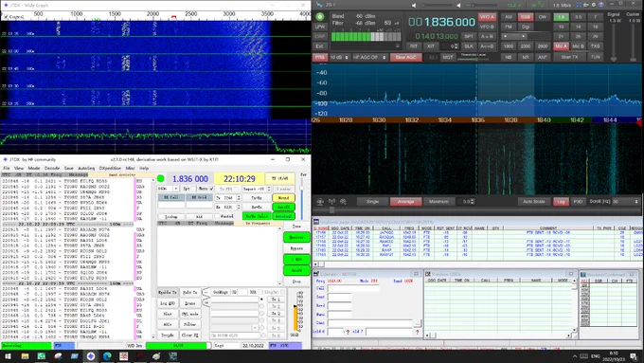Toggle the Wanted checkbox in JTDX
Viewport: 644px width, 363px height.
(218, 216)
